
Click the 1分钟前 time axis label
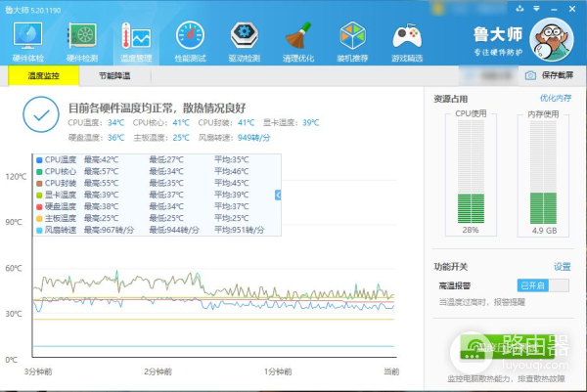pos(278,371)
